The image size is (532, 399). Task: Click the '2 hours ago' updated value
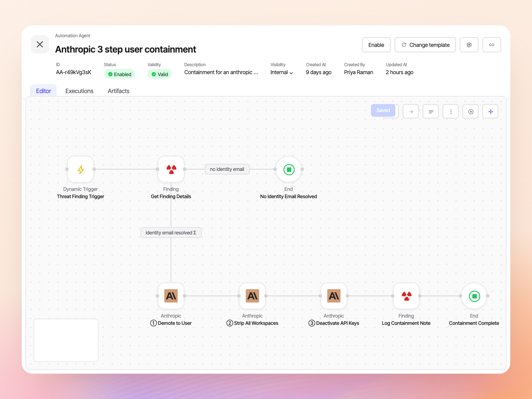[400, 72]
